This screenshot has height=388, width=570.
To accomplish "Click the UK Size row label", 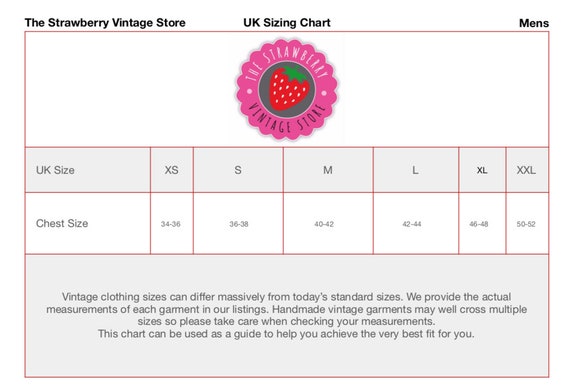I will (55, 170).
